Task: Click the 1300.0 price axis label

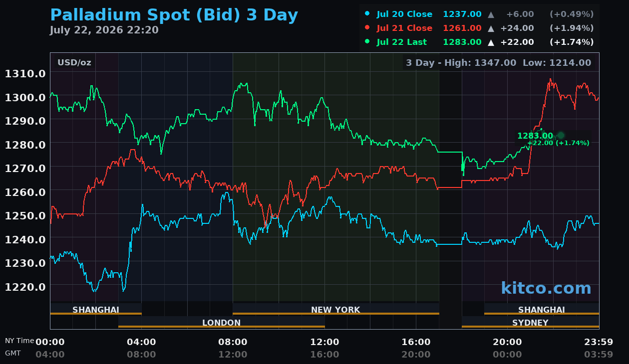Action: tap(25, 97)
